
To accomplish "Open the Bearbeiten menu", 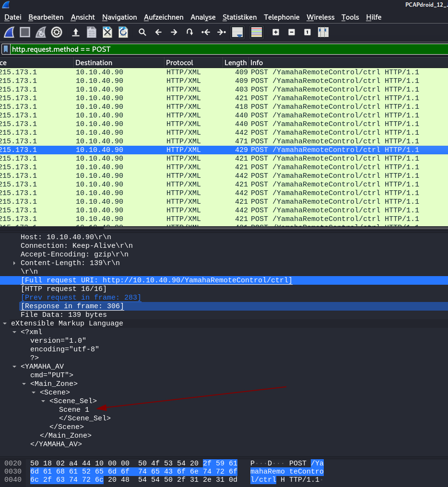I will [x=46, y=17].
